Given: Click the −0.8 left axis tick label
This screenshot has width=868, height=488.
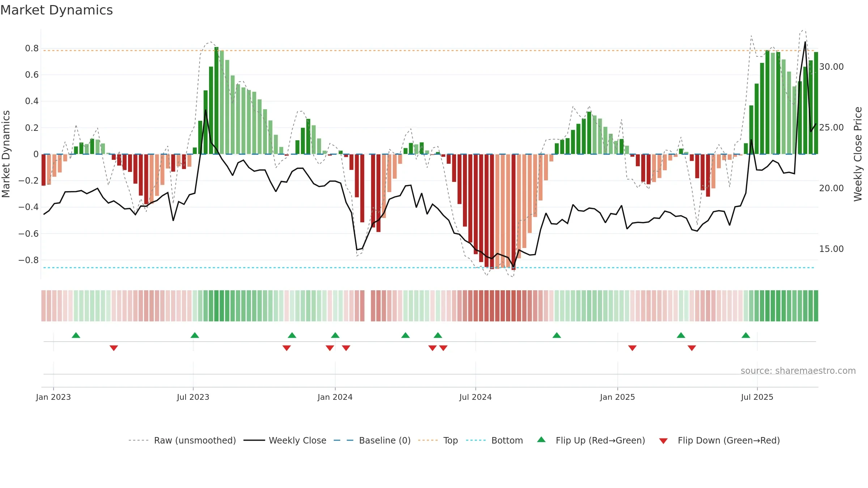Looking at the screenshot, I should 29,260.
